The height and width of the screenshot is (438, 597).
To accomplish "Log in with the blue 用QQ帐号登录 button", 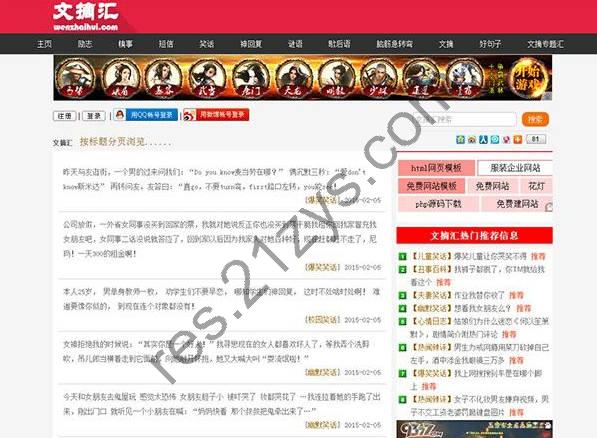I will [146, 115].
